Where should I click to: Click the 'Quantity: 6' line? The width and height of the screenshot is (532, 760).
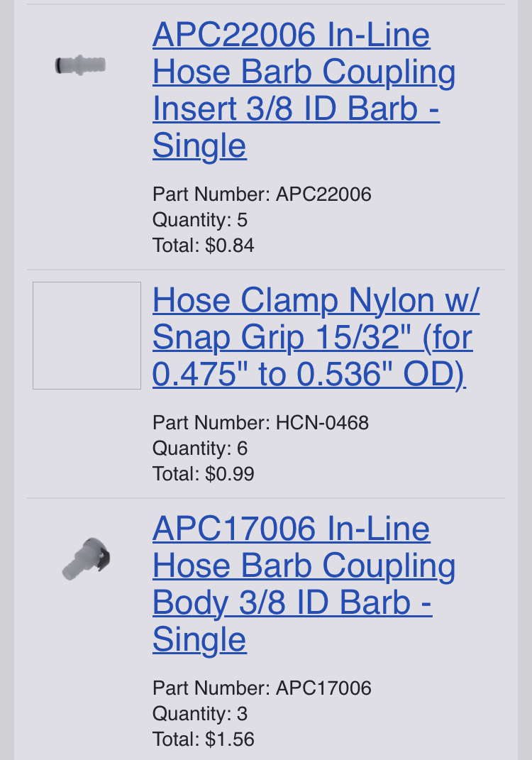tap(199, 448)
